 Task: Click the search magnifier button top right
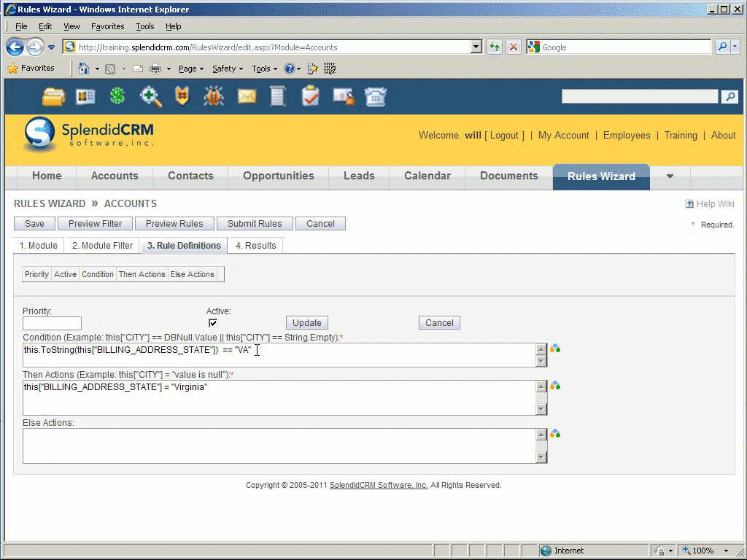(729, 97)
